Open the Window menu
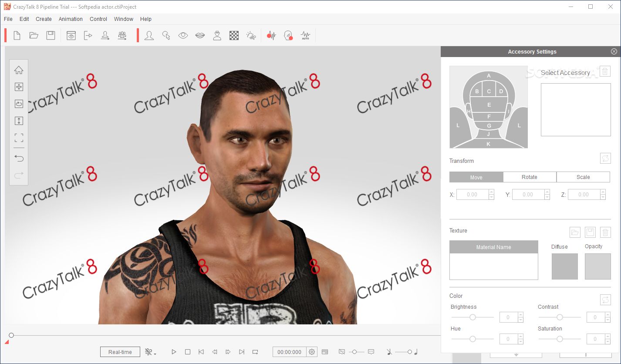 (124, 19)
